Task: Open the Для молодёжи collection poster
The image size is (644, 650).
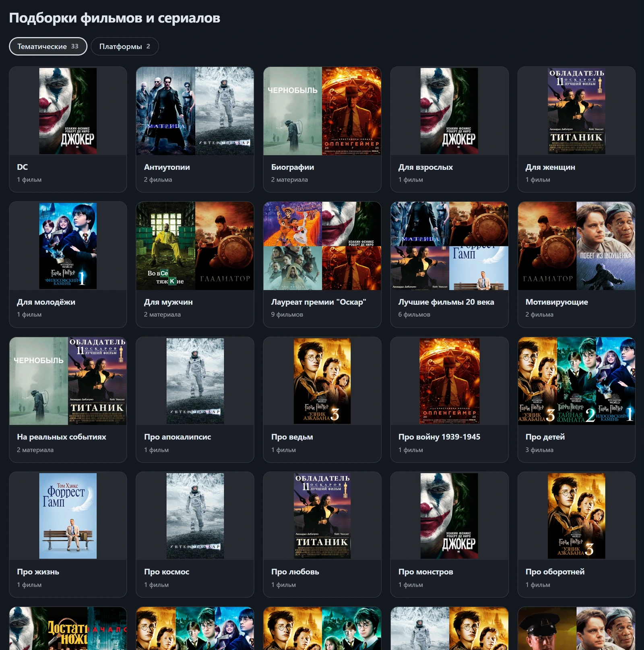Action: (68, 246)
